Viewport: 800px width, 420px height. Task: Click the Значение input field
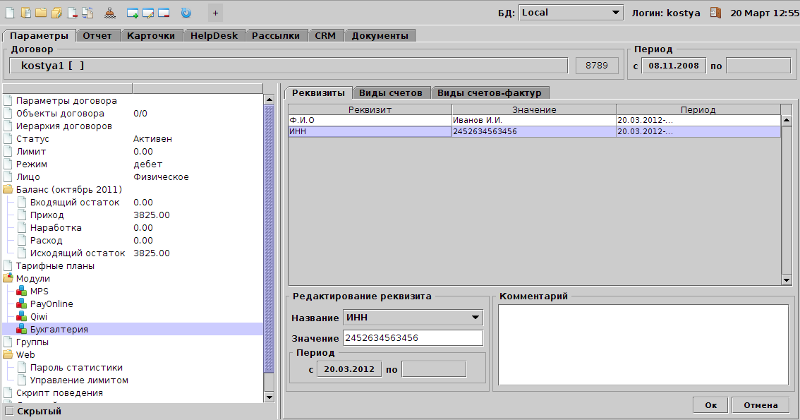point(412,339)
